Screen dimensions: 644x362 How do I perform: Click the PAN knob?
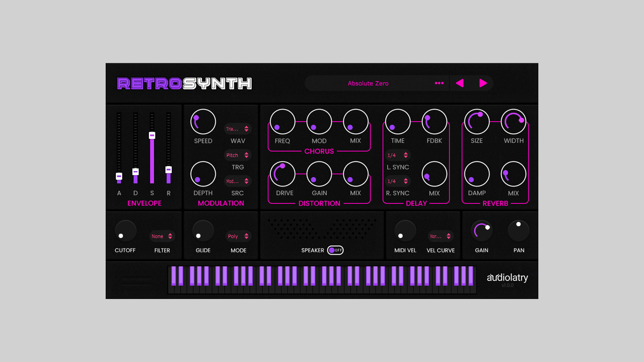[519, 231]
